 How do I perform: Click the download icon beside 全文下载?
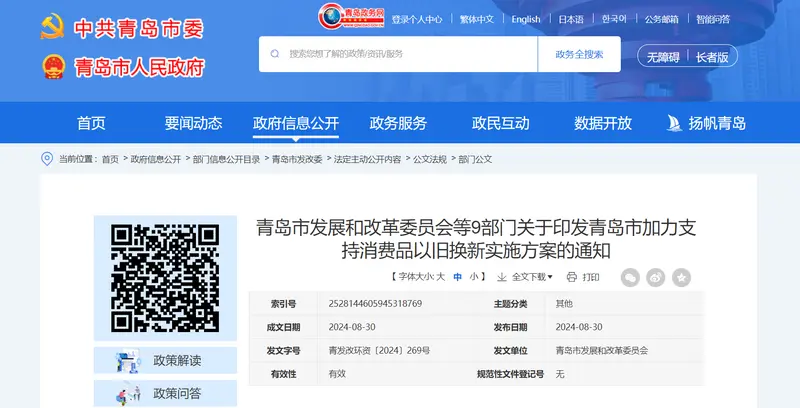click(x=502, y=277)
